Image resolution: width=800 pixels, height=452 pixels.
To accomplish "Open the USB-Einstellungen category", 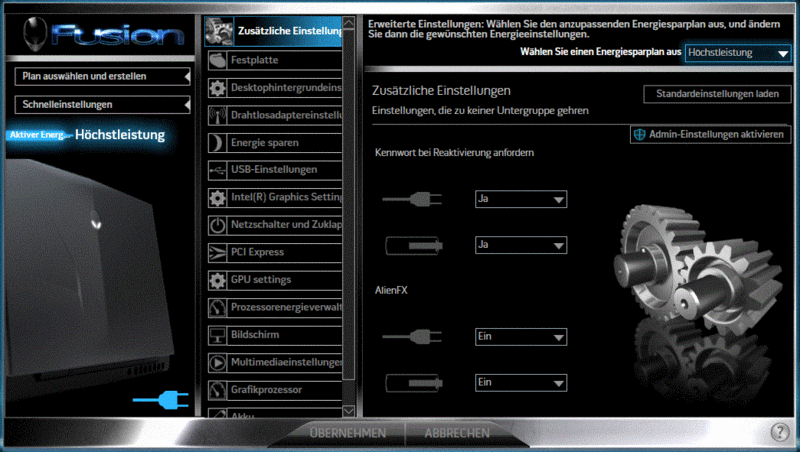I will (x=274, y=170).
